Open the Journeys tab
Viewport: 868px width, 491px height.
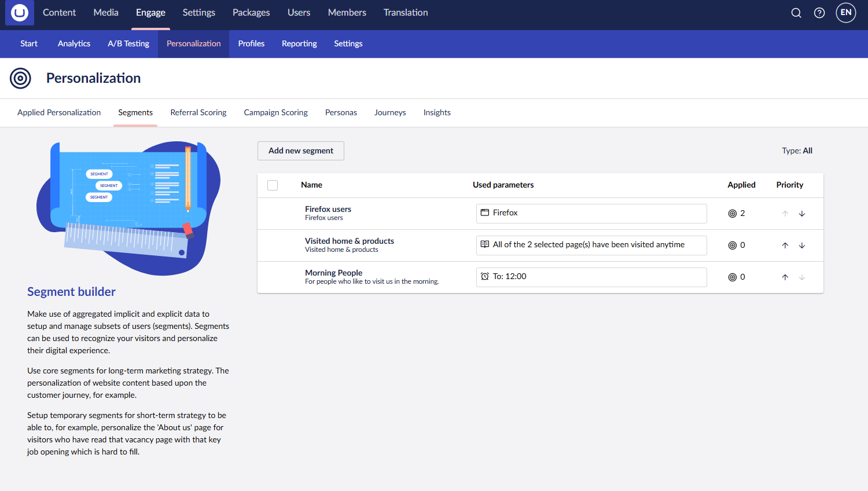tap(389, 112)
